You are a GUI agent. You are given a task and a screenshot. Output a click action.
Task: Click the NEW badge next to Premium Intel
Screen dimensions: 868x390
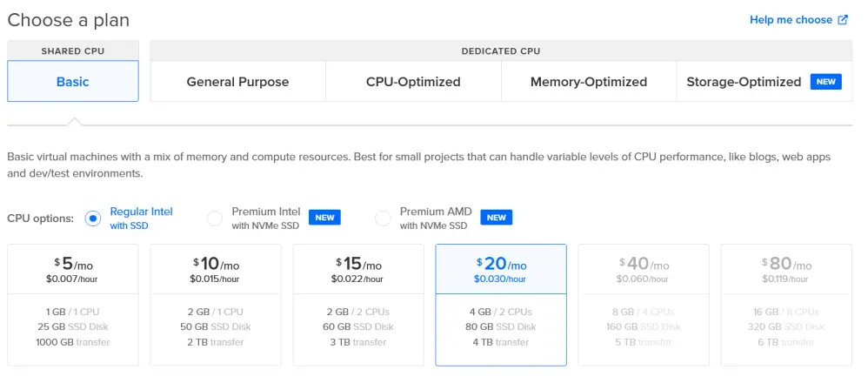(324, 217)
